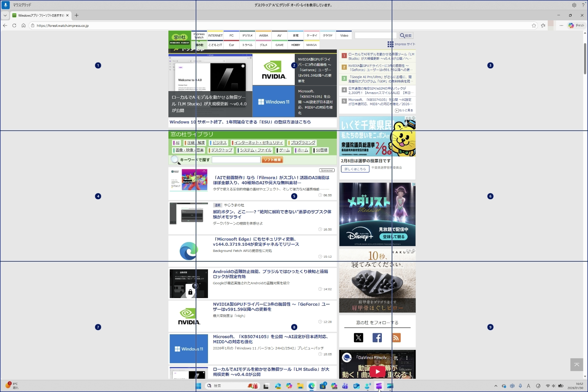Select the Windowsアプリ・フリーソフト browser tab
This screenshot has height=392, width=588.
[x=40, y=15]
